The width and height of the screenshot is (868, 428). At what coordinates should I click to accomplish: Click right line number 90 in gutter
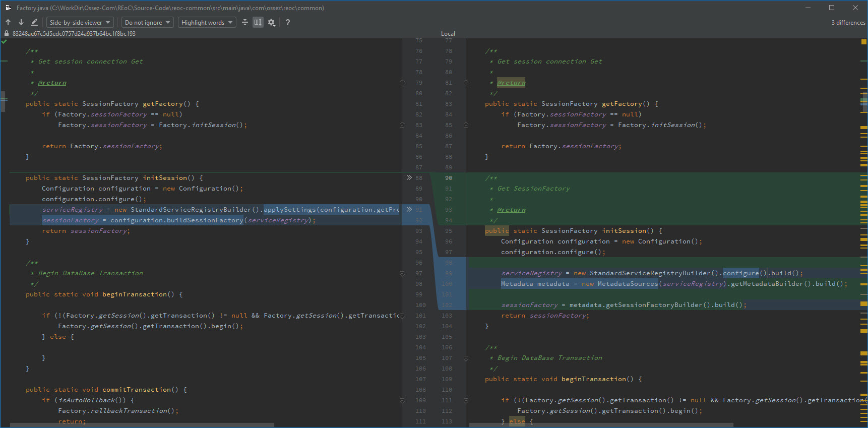(x=449, y=178)
